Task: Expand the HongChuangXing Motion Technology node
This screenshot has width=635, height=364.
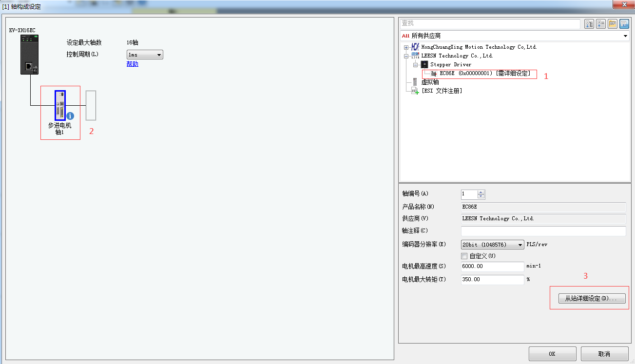Action: [406, 47]
